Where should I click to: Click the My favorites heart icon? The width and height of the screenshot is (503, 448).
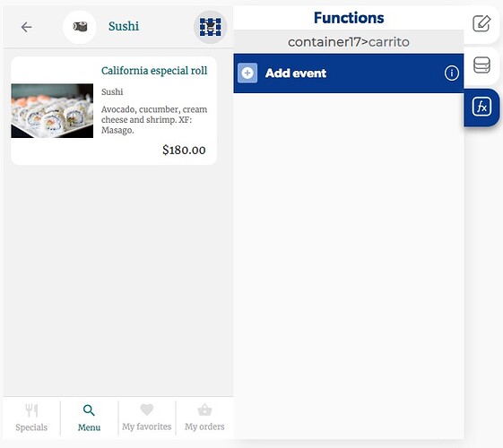click(x=147, y=409)
